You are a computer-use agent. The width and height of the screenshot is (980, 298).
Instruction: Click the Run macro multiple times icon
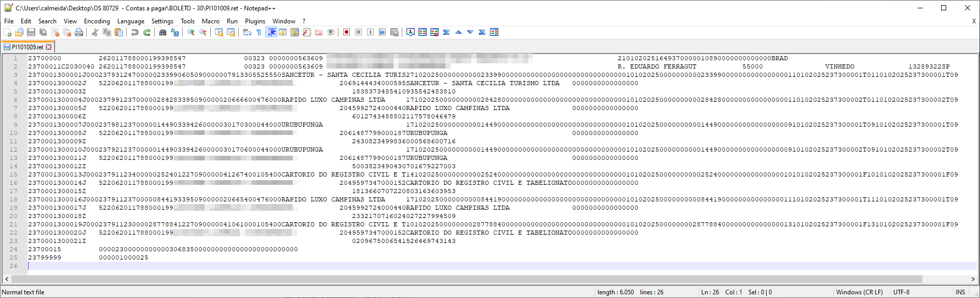click(x=382, y=32)
